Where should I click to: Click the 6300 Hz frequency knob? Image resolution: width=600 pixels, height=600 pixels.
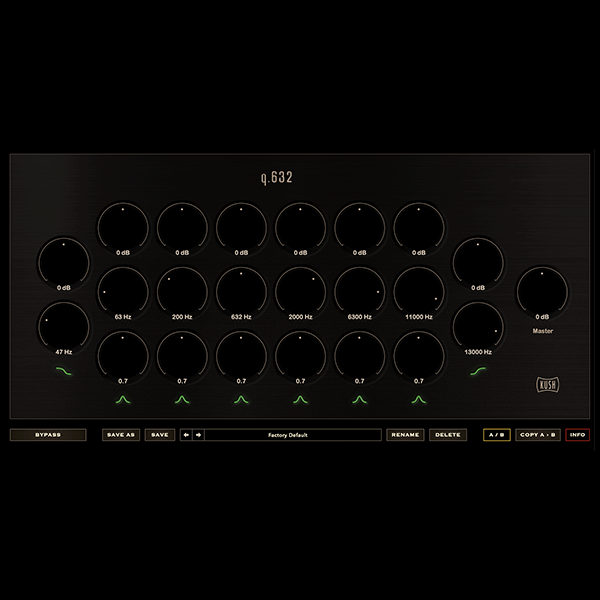click(x=359, y=292)
